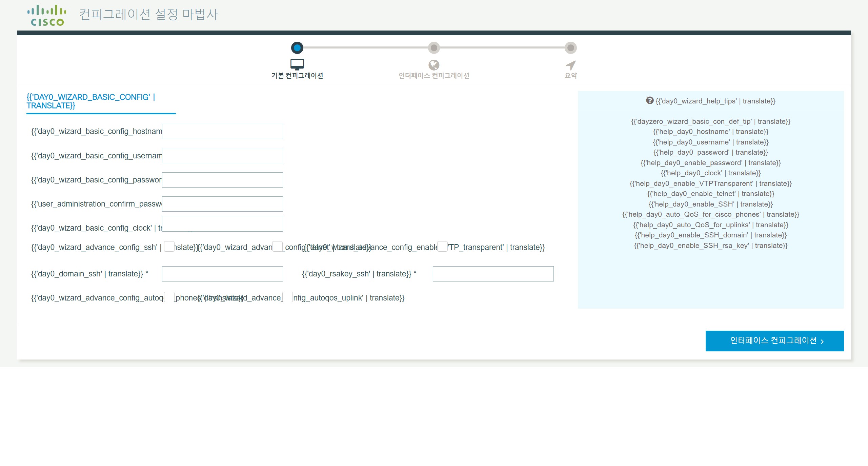The width and height of the screenshot is (868, 466).
Task: Toggle the advance config SSH checkbox
Action: pos(169,247)
